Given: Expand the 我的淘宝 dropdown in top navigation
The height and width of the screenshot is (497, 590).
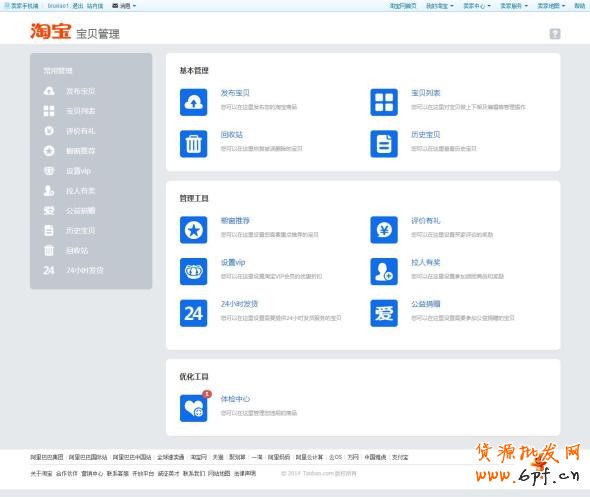Looking at the screenshot, I should coord(439,6).
